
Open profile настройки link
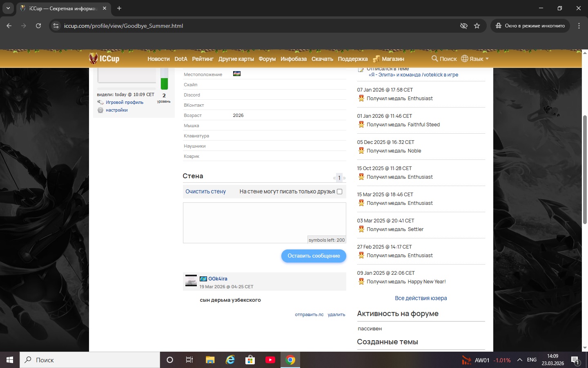click(x=117, y=110)
